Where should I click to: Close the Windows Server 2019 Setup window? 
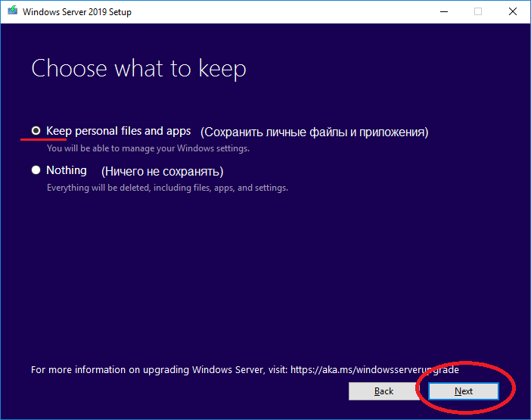coord(513,11)
